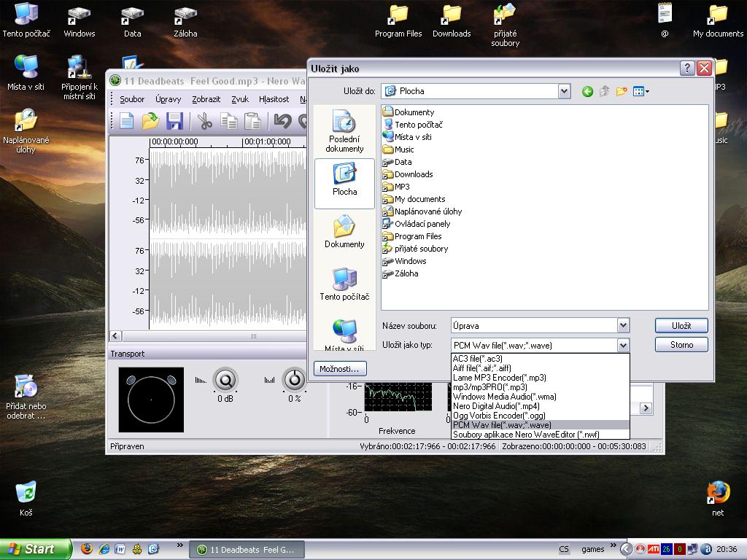Click the circular surround panner in Transport
This screenshot has height=560, width=747.
tap(151, 400)
